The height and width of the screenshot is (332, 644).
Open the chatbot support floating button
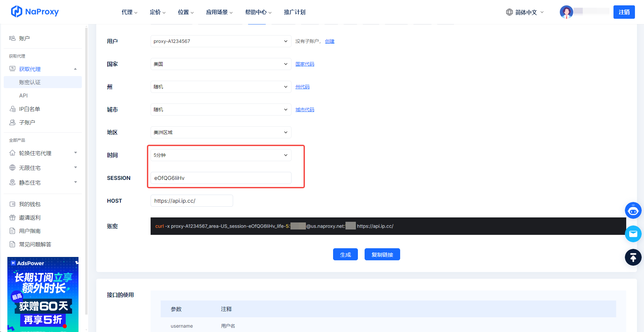click(633, 211)
